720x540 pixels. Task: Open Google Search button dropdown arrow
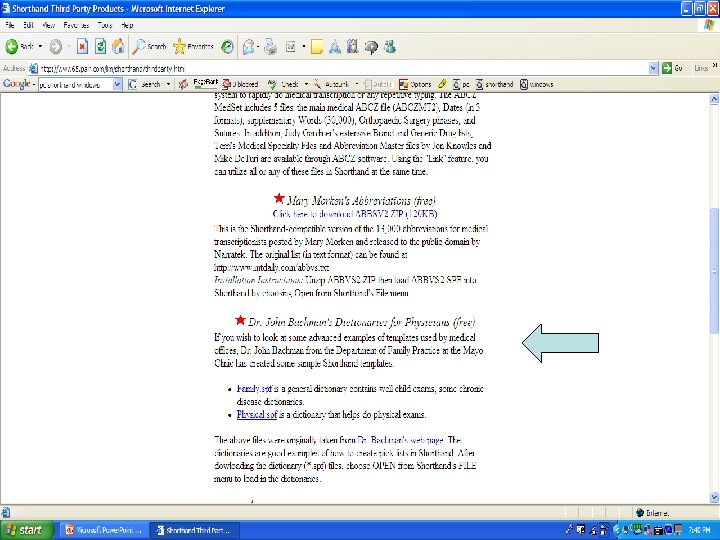(168, 84)
